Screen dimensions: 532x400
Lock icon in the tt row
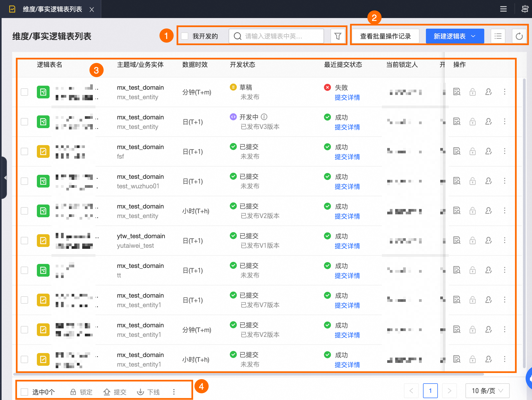pos(473,270)
